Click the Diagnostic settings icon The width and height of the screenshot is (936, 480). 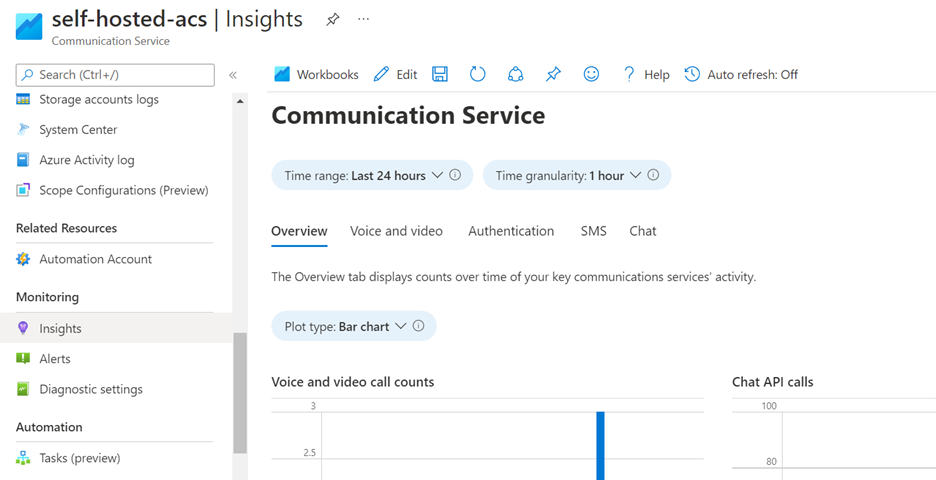click(23, 389)
